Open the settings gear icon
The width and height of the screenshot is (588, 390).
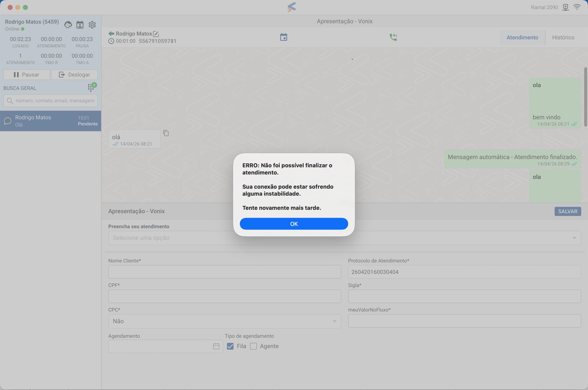click(92, 25)
